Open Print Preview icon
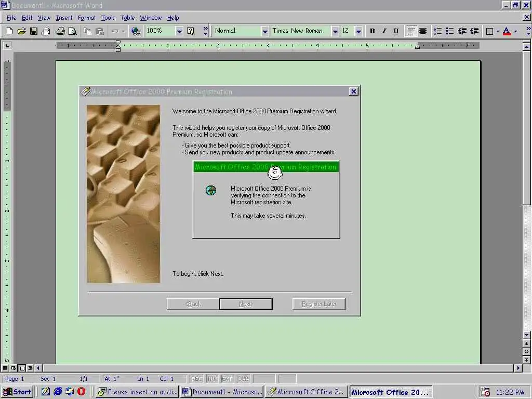532x399 pixels. [x=73, y=31]
